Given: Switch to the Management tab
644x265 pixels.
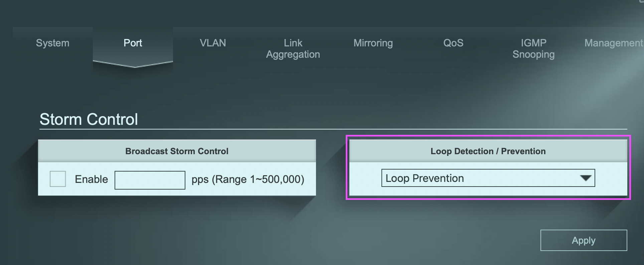Looking at the screenshot, I should click(613, 43).
